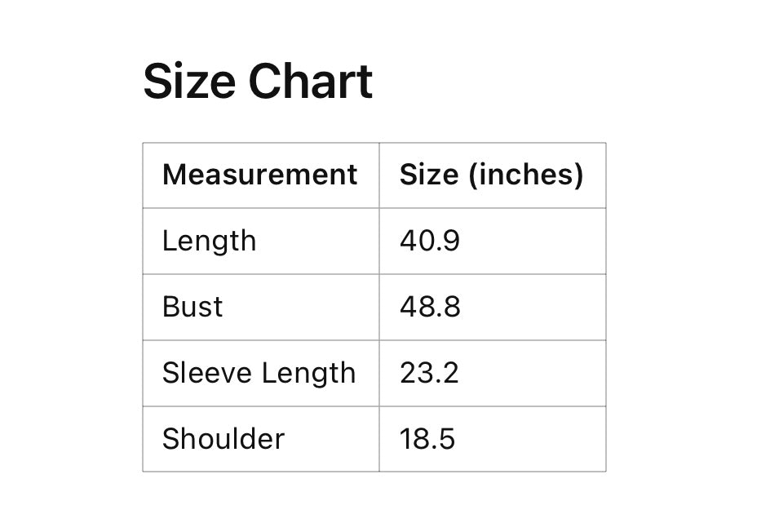Click the word Size in the page heading
The height and width of the screenshot is (532, 770).
pyautogui.click(x=189, y=82)
